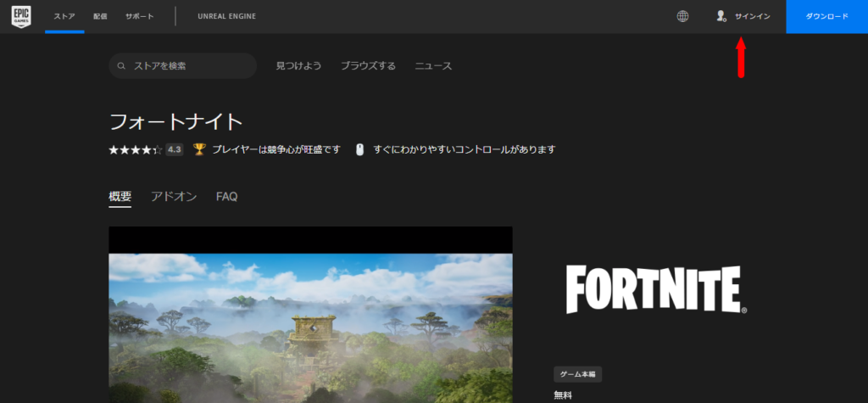Viewport: 868px width, 403px height.
Task: Open the サポート menu item
Action: point(140,17)
